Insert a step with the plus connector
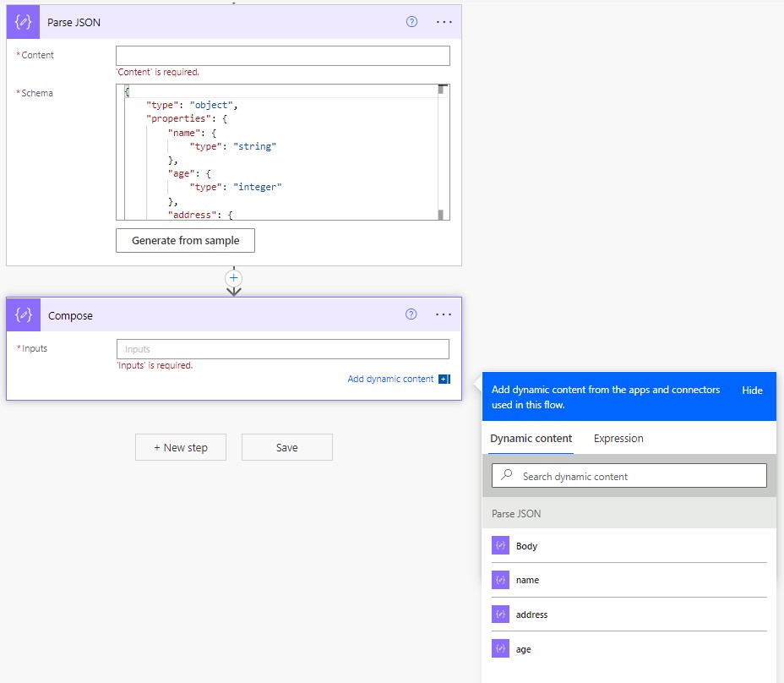This screenshot has height=683, width=784. pyautogui.click(x=233, y=278)
